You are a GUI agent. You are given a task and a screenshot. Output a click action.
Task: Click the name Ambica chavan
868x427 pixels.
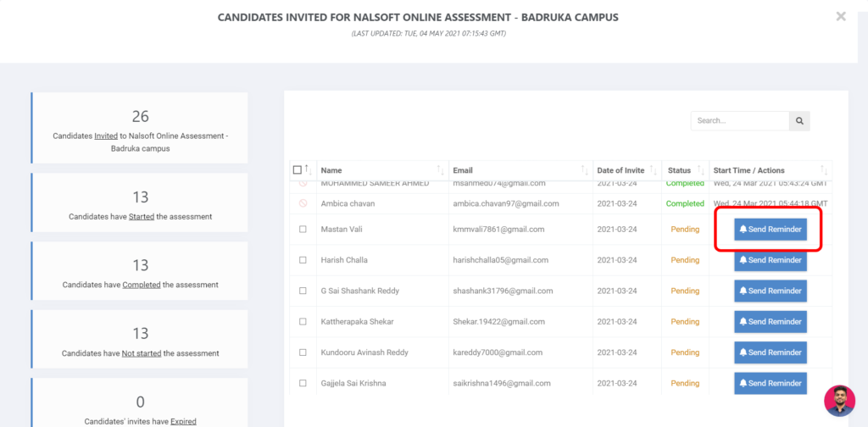(348, 203)
